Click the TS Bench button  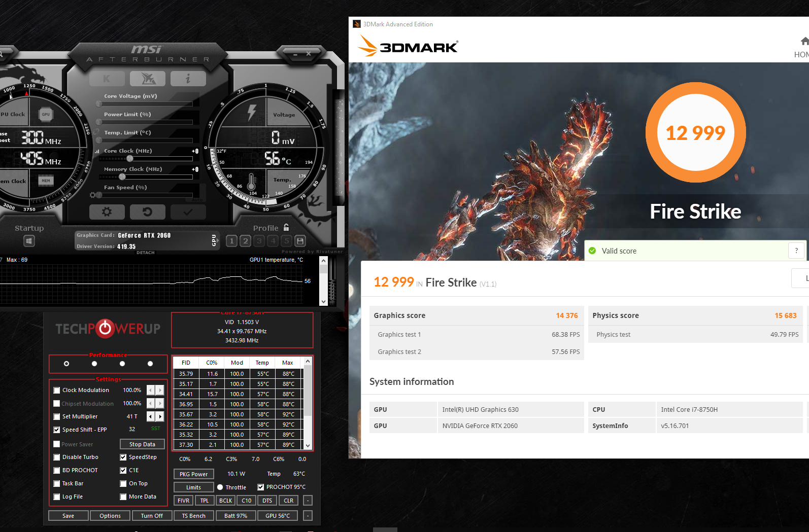point(194,516)
